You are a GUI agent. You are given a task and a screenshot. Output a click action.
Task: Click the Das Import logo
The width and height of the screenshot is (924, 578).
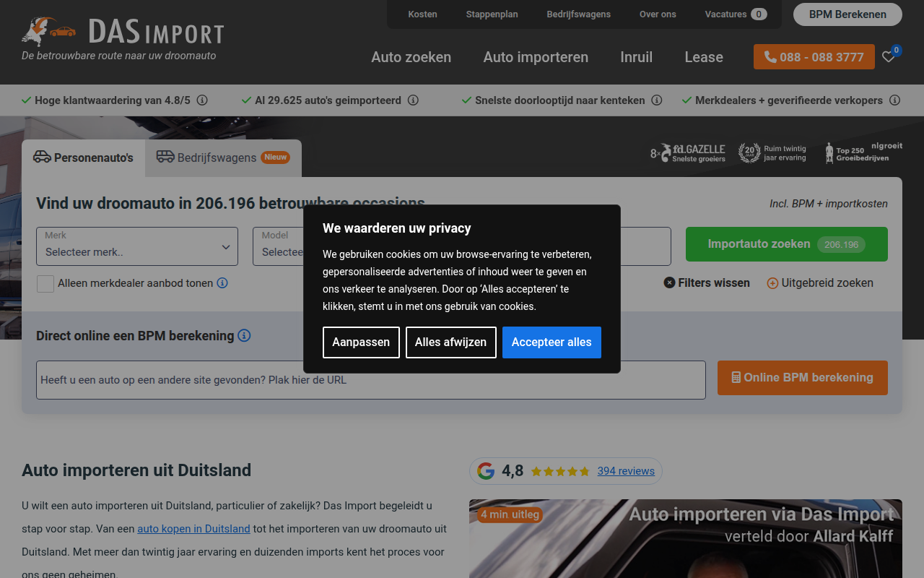(123, 32)
